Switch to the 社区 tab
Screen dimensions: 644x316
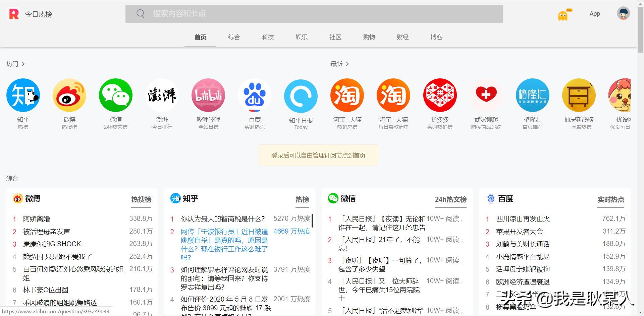tap(335, 37)
